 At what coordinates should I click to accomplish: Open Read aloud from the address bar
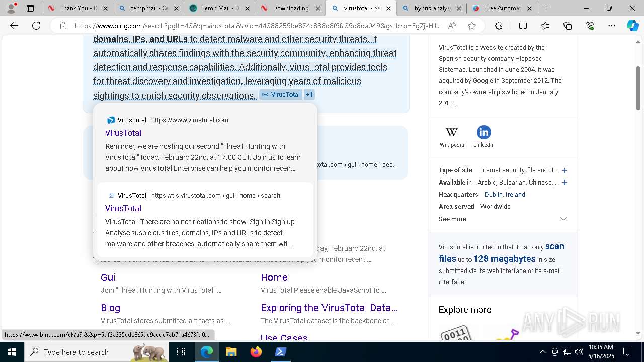point(452,26)
